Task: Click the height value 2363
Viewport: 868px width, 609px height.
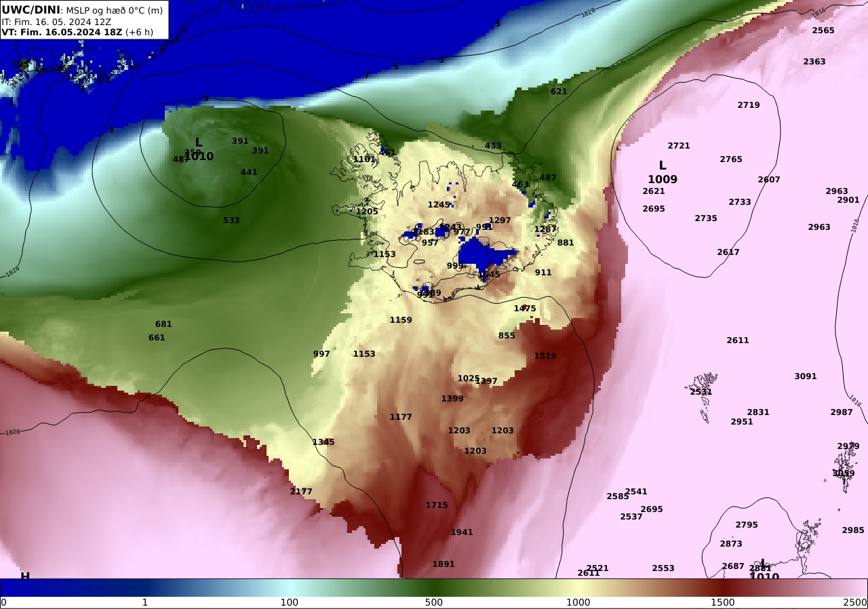Action: pyautogui.click(x=814, y=62)
